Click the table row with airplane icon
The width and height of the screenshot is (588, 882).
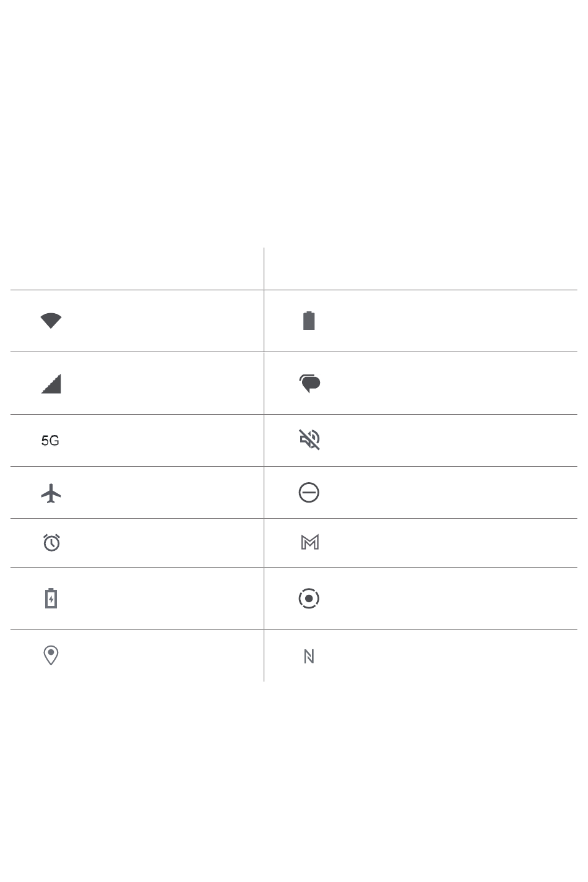click(294, 493)
